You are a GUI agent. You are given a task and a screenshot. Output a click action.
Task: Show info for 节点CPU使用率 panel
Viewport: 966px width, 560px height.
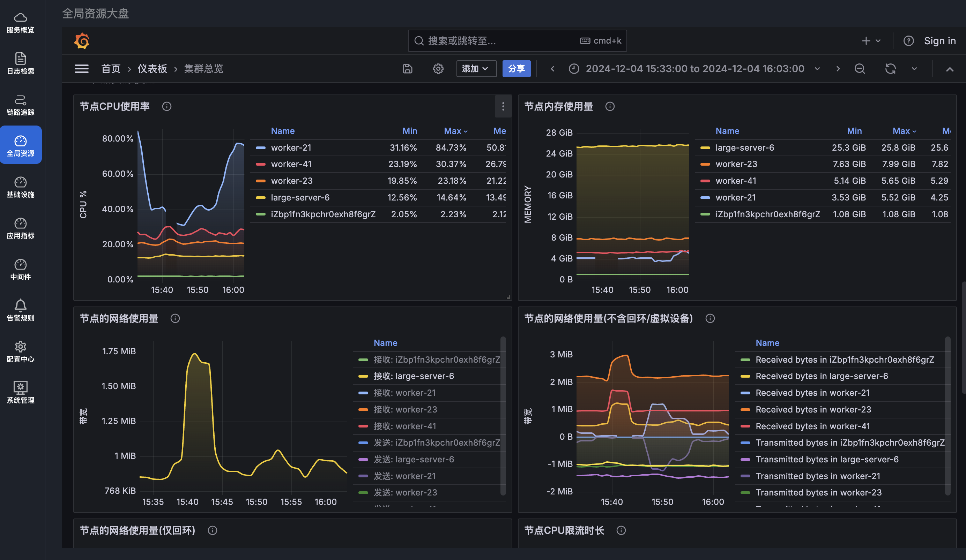coord(167,106)
